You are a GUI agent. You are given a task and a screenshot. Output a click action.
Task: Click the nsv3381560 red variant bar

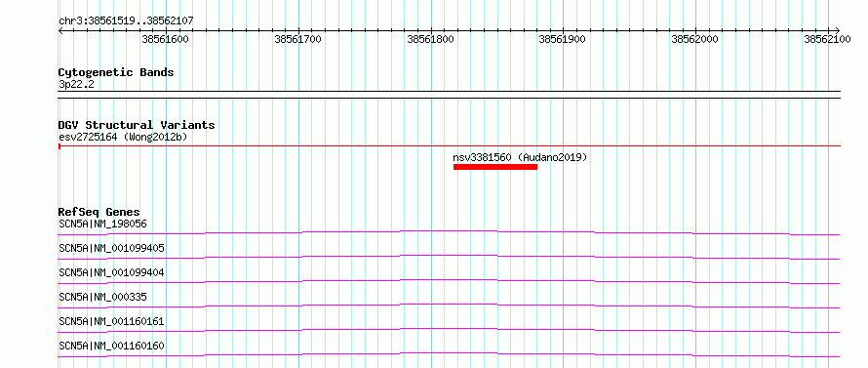coord(494,167)
